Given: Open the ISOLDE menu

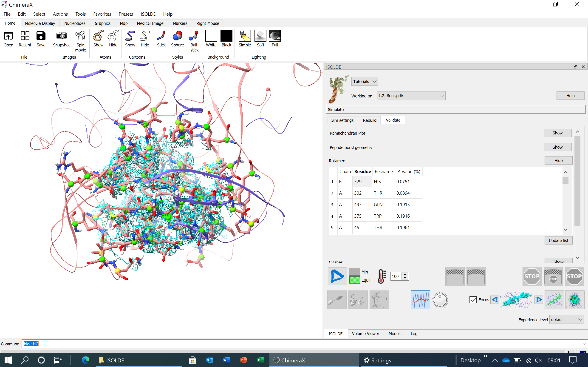Looking at the screenshot, I should (148, 14).
